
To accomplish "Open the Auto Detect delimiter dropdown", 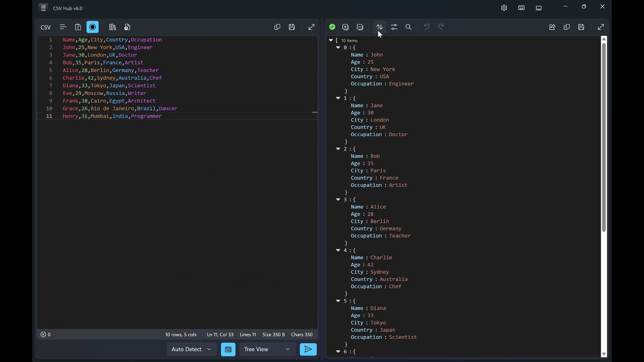I will coord(192,350).
